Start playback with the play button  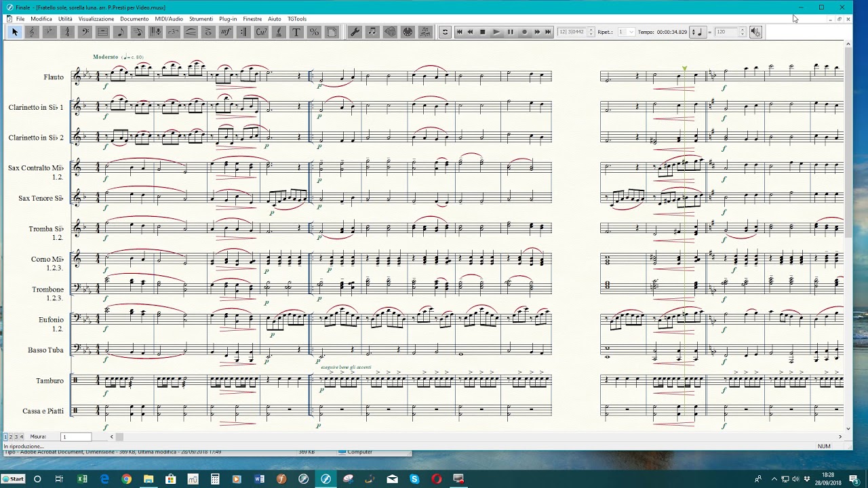496,32
